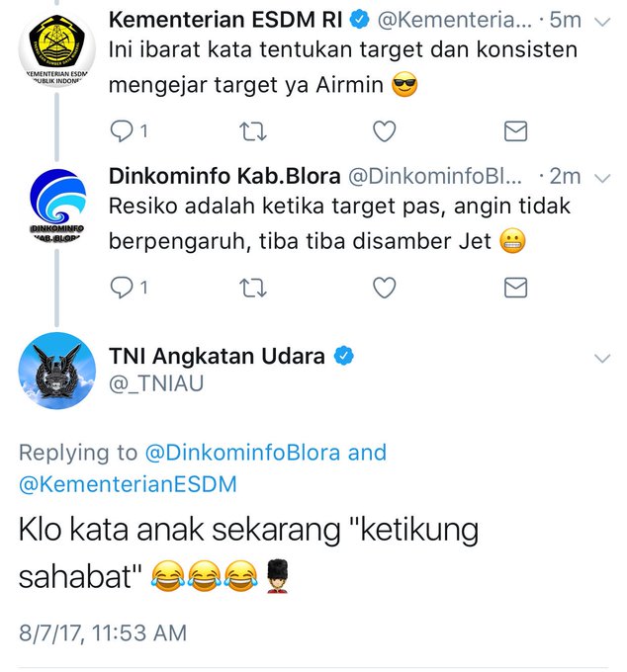Open Dinkominfo Kab.Blora profile picture
Screen dimensions: 627x672
[57, 206]
